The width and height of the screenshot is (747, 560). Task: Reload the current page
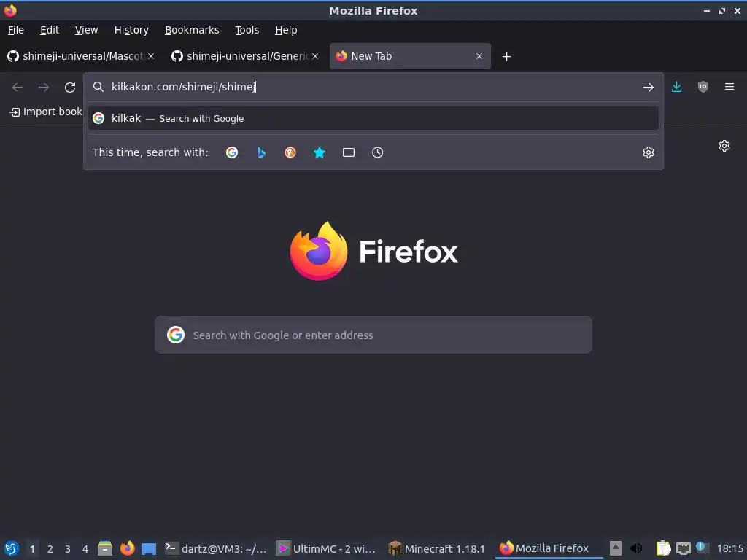70,87
